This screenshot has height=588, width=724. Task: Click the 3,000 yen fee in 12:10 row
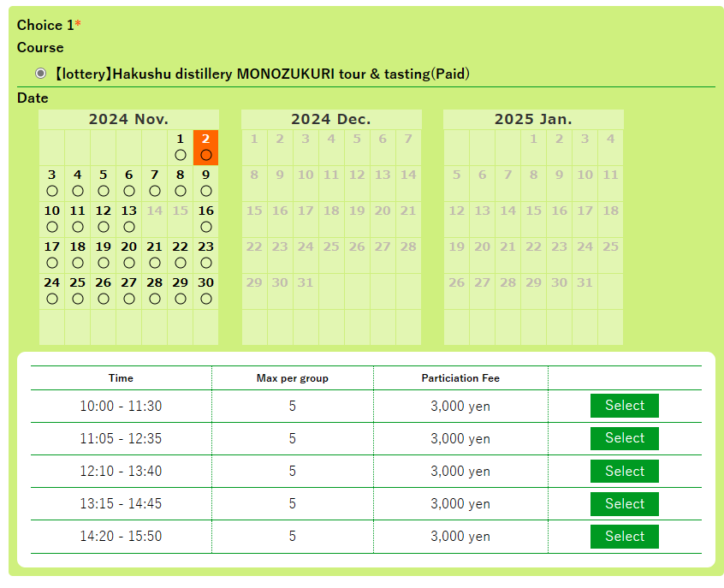pos(460,471)
